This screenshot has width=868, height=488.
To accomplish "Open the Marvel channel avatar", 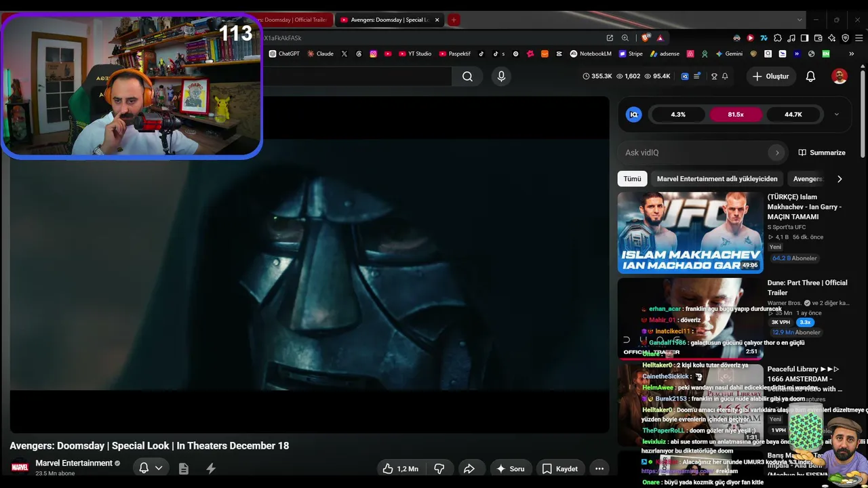I will pos(20,467).
